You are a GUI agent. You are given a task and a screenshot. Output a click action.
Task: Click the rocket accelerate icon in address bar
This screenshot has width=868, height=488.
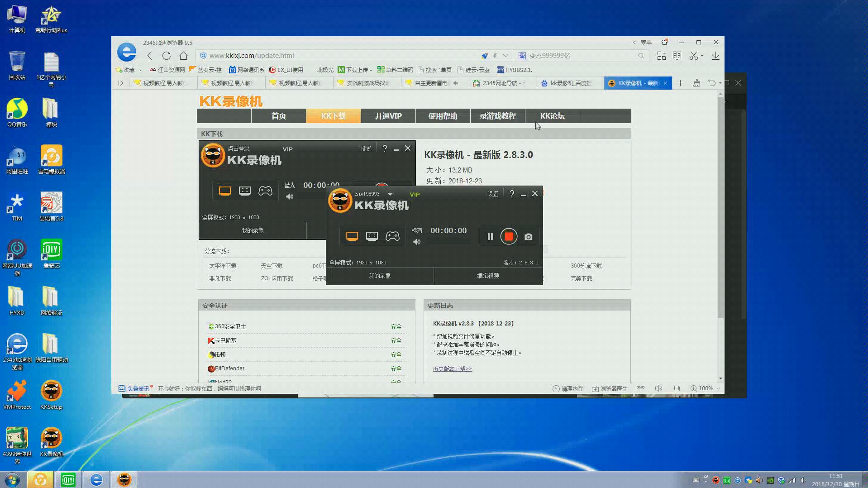[x=485, y=56]
